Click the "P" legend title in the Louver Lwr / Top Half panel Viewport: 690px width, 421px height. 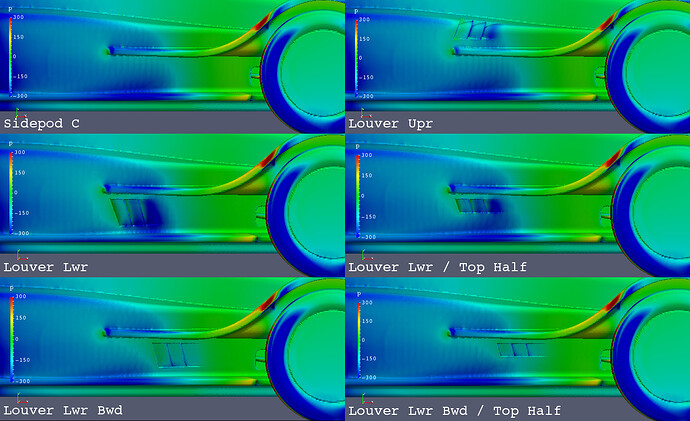pyautogui.click(x=358, y=147)
